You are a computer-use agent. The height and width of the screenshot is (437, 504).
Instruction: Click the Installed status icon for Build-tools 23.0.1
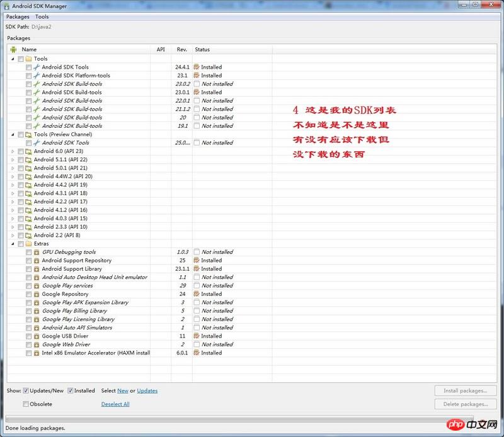point(197,92)
